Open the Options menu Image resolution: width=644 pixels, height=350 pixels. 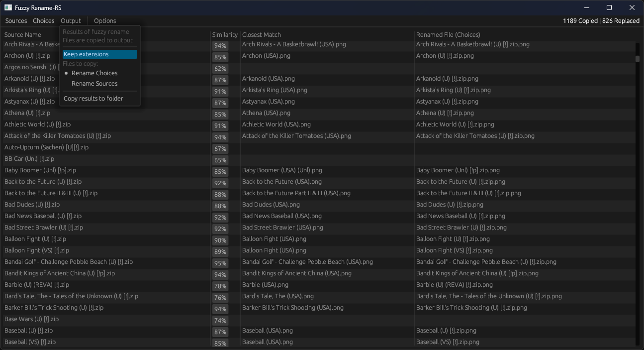(105, 21)
